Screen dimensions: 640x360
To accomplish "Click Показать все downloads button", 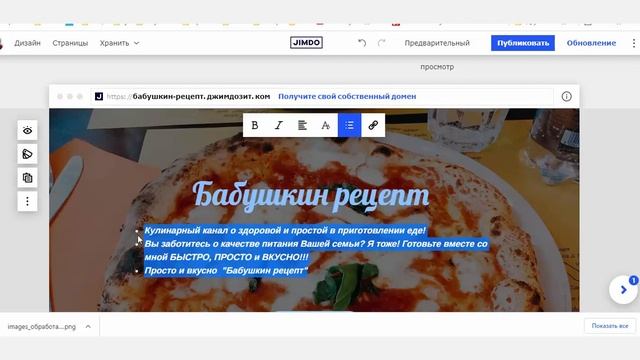I will 610,326.
